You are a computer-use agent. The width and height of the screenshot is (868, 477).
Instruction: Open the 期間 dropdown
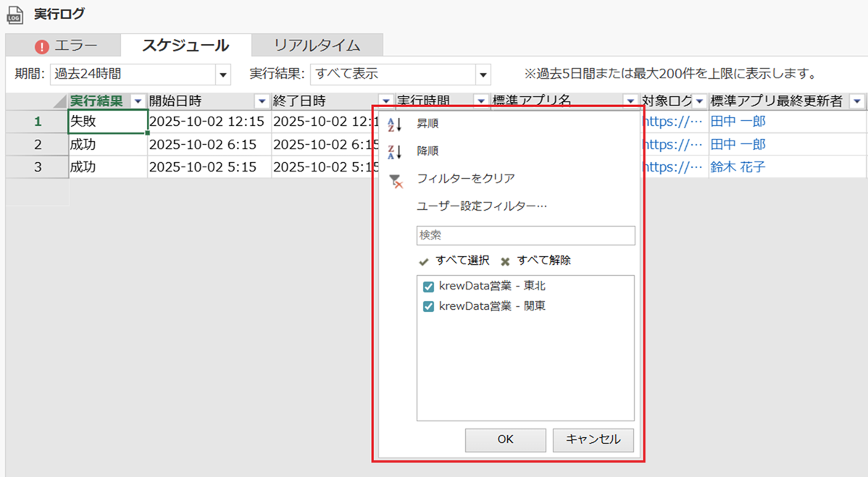222,75
